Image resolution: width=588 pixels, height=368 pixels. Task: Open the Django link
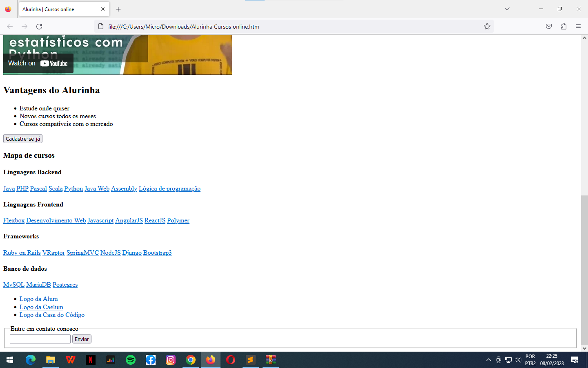[132, 253]
